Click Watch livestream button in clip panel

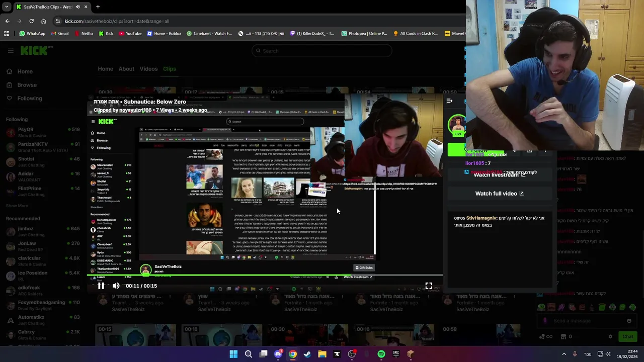pos(499,175)
